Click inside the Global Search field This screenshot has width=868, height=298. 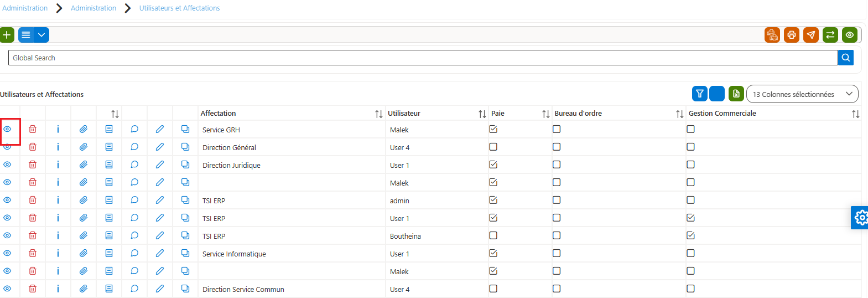coord(423,58)
